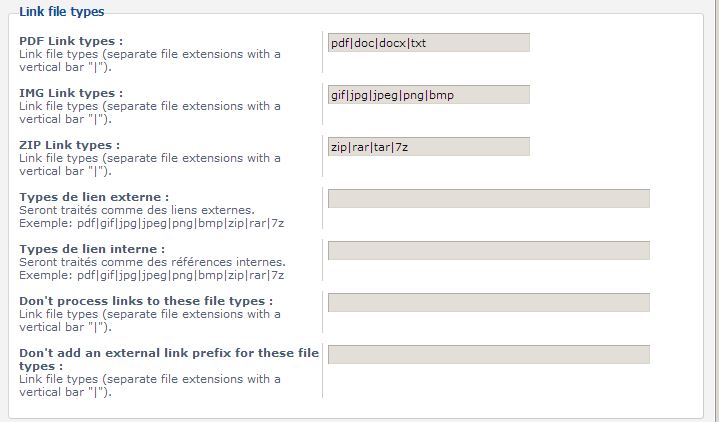Image resolution: width=719 pixels, height=422 pixels.
Task: Click the Exemple line under Types de lien interne
Action: tap(152, 275)
